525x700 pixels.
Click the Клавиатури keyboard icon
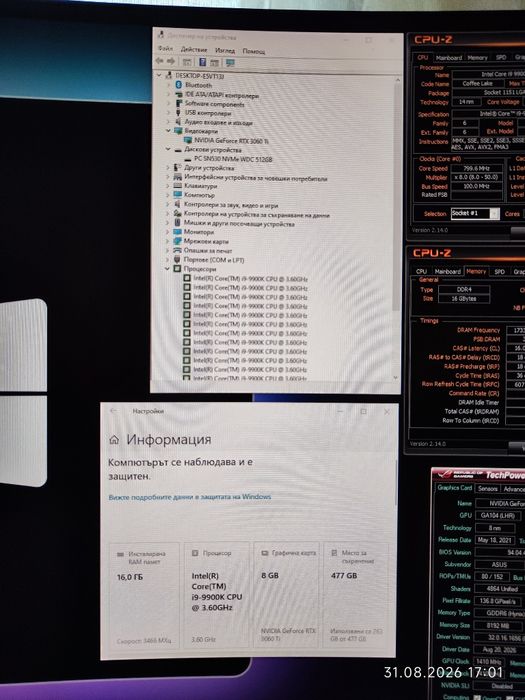[178, 186]
